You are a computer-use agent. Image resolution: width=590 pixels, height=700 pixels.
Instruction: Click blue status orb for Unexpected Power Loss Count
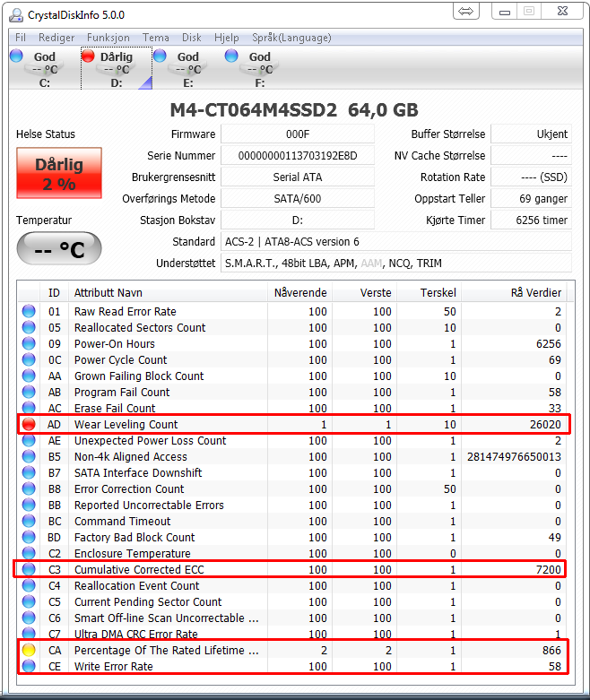[29, 441]
